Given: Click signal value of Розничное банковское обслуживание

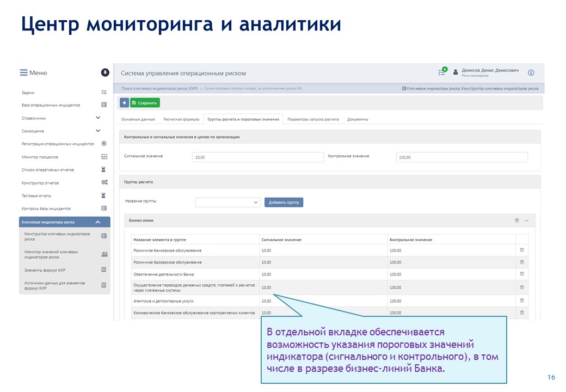Looking at the screenshot, I should coord(266,250).
